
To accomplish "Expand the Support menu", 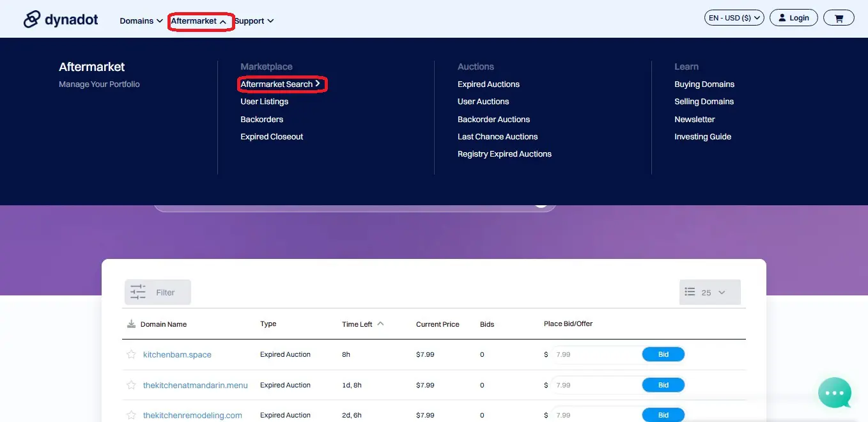I will click(254, 21).
